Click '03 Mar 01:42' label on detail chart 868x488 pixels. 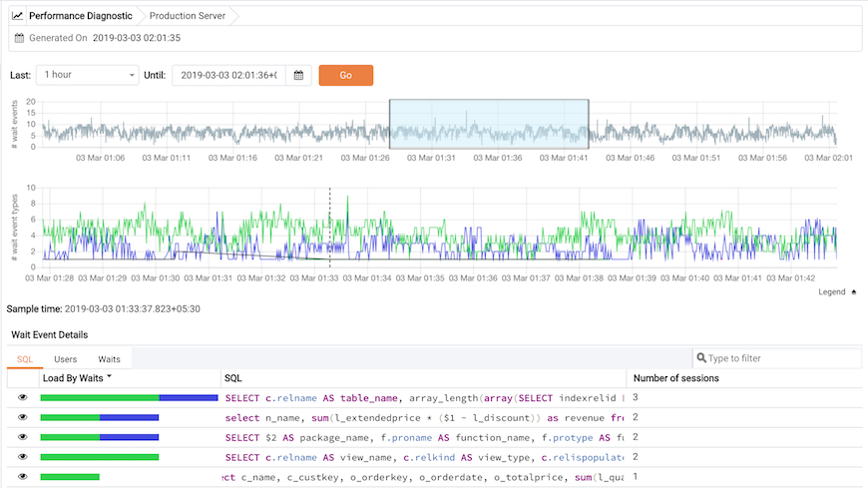(x=790, y=278)
